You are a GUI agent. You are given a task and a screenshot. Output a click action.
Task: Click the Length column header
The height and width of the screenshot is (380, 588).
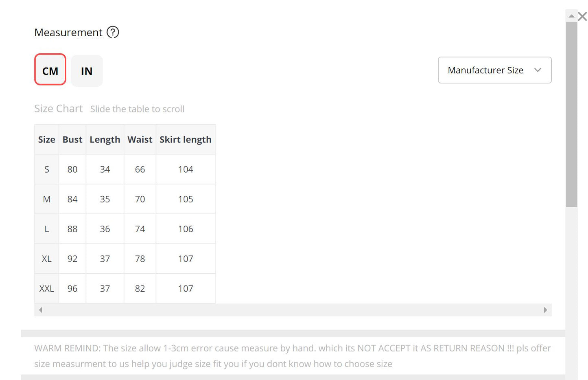coord(105,140)
